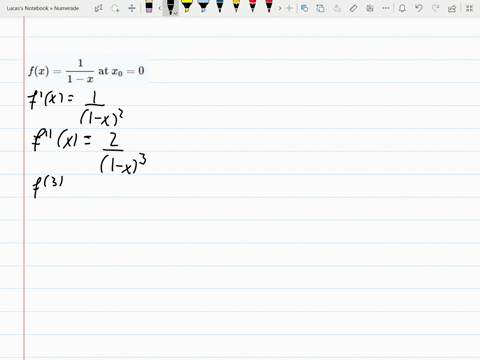Share the notebook page
The height and width of the screenshot is (360, 480).
(x=452, y=8)
